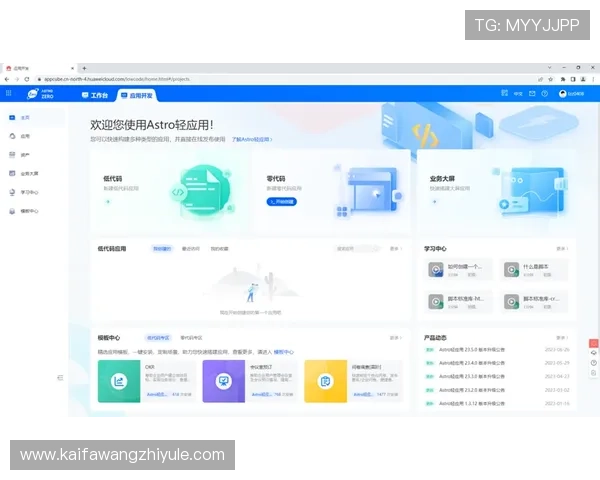The width and height of the screenshot is (600, 480).
Task: Select the 低代码专区 template tab
Action: (158, 338)
